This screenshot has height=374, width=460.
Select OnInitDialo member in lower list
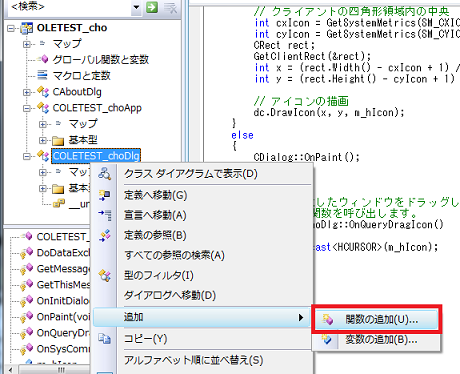click(63, 301)
